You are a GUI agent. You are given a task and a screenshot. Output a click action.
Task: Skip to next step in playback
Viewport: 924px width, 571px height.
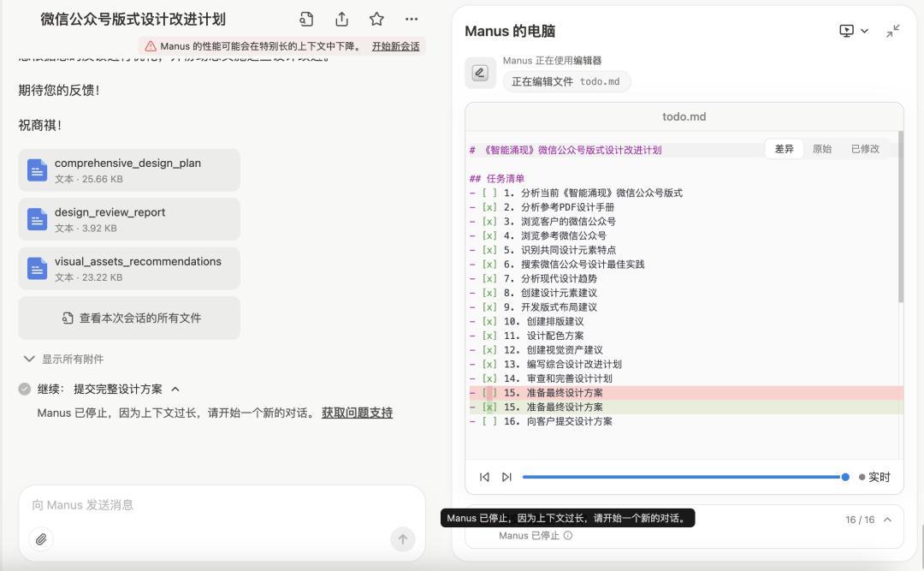[506, 477]
